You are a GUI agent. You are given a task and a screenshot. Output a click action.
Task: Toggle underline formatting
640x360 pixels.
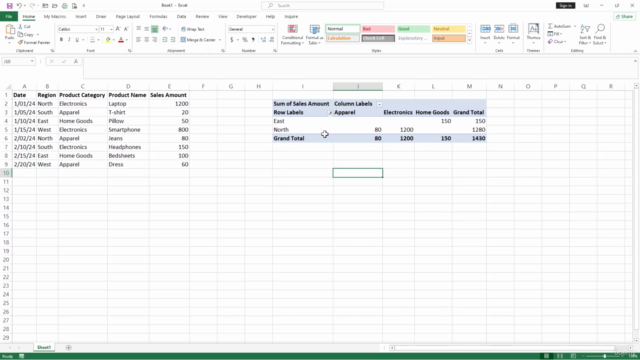coord(77,40)
